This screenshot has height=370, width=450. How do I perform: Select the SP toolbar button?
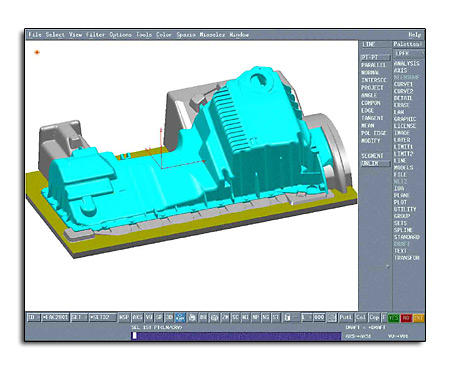click(159, 317)
